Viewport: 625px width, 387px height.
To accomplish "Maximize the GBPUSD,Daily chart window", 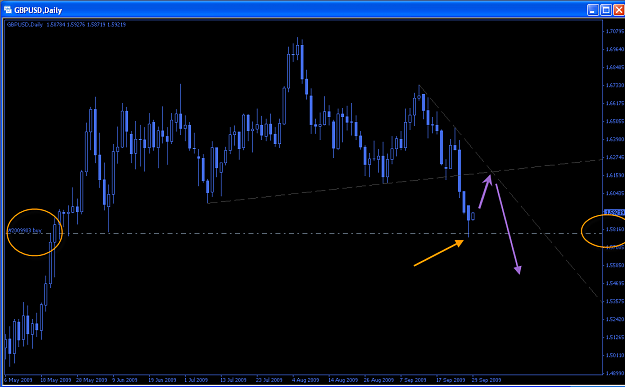I will (x=606, y=10).
